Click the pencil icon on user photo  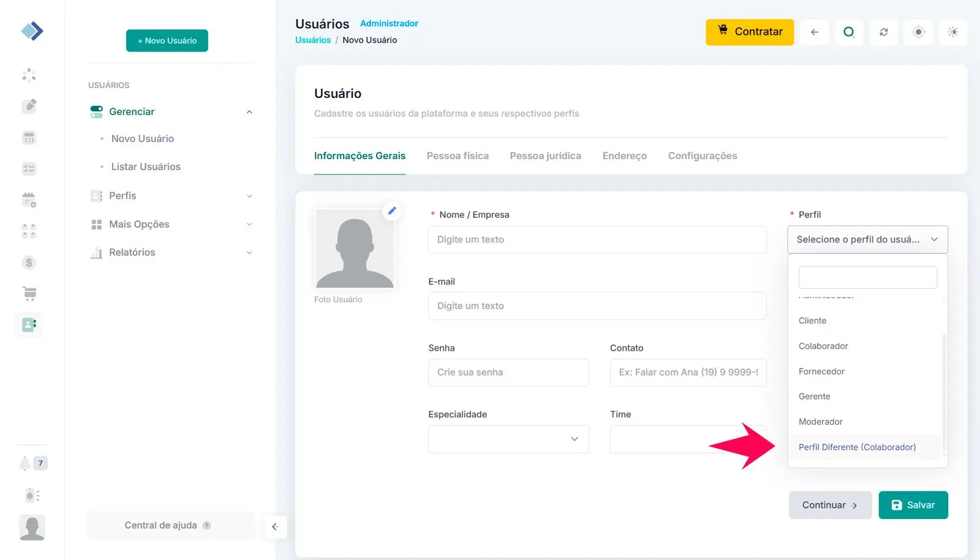(392, 211)
